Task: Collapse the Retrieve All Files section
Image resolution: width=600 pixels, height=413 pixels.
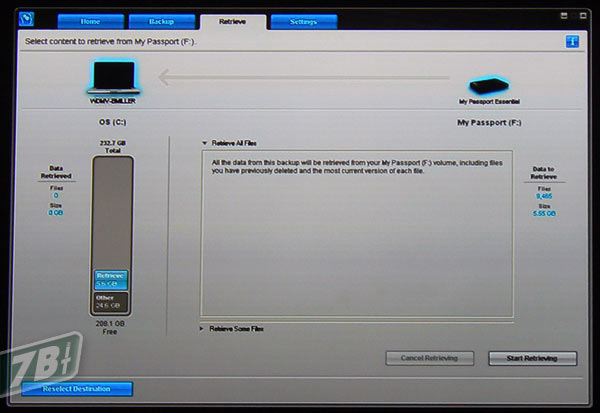Action: (x=204, y=143)
